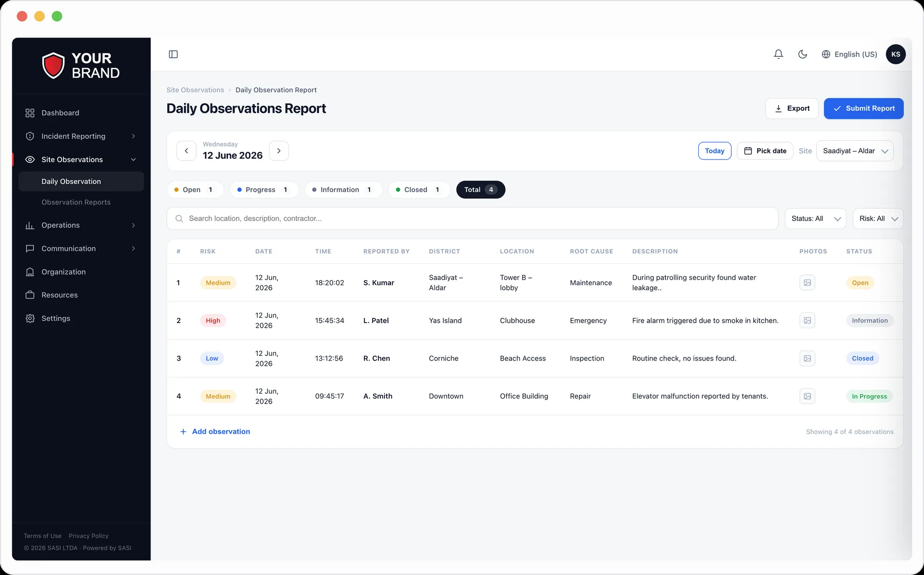Collapse the Site Observations section
The width and height of the screenshot is (924, 575).
click(x=81, y=160)
